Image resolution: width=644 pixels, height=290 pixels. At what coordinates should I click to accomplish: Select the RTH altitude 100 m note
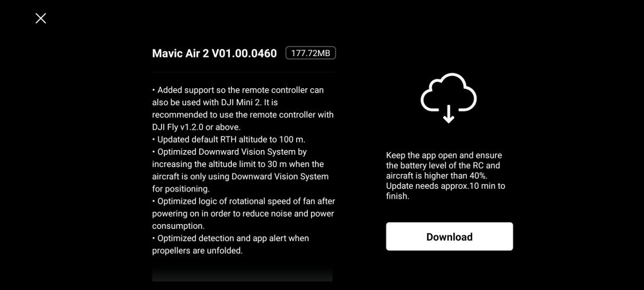tap(229, 139)
